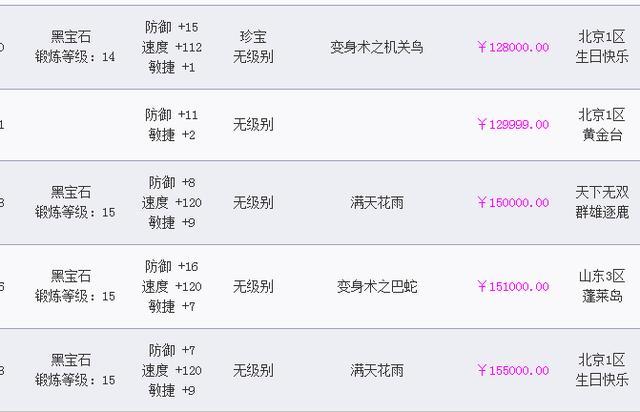Open the 变身术之机关鸟 item

tap(377, 47)
